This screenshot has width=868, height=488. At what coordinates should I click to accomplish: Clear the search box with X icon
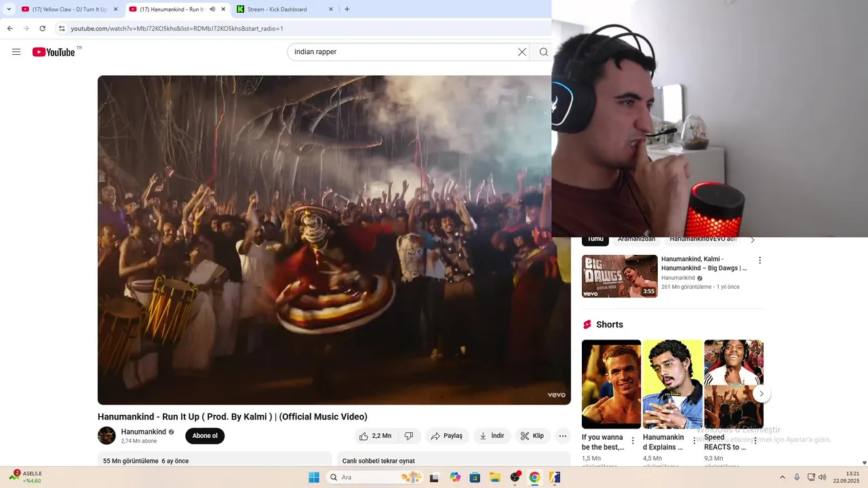click(522, 52)
